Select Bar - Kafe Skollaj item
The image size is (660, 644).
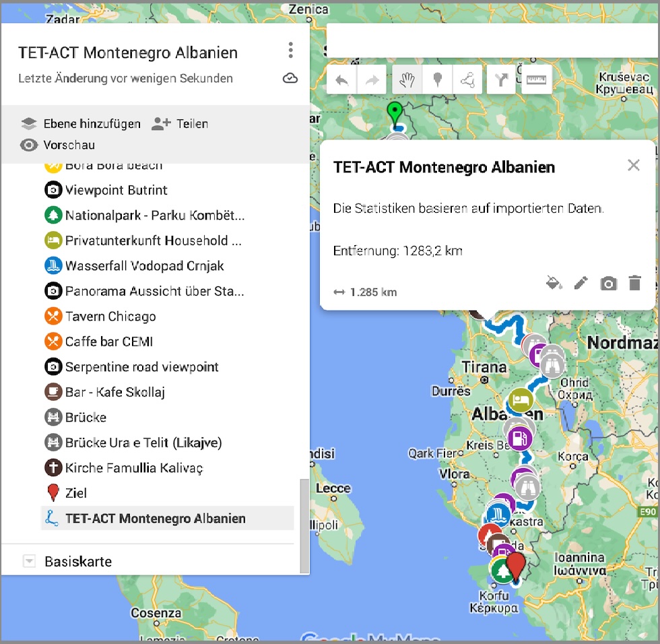(168, 392)
